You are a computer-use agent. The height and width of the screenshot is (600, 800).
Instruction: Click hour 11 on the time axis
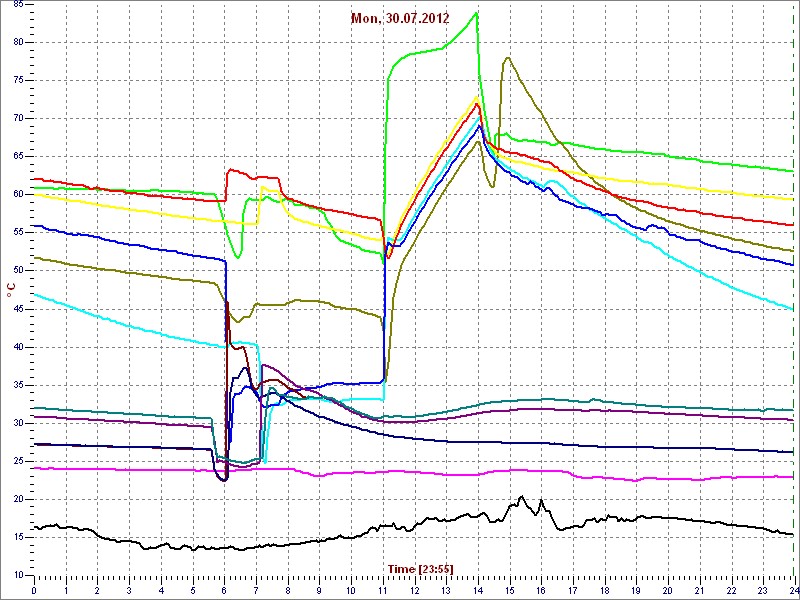pyautogui.click(x=382, y=589)
